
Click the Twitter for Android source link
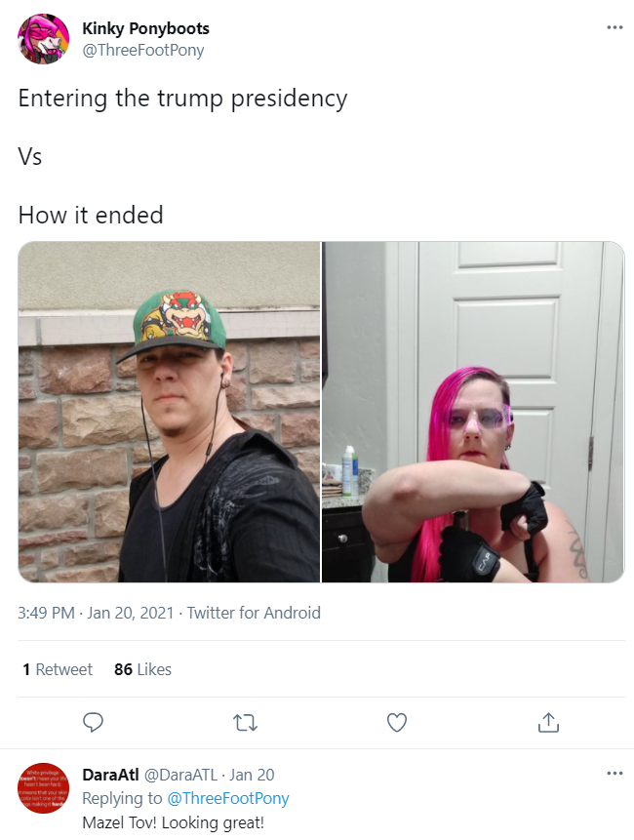254,613
